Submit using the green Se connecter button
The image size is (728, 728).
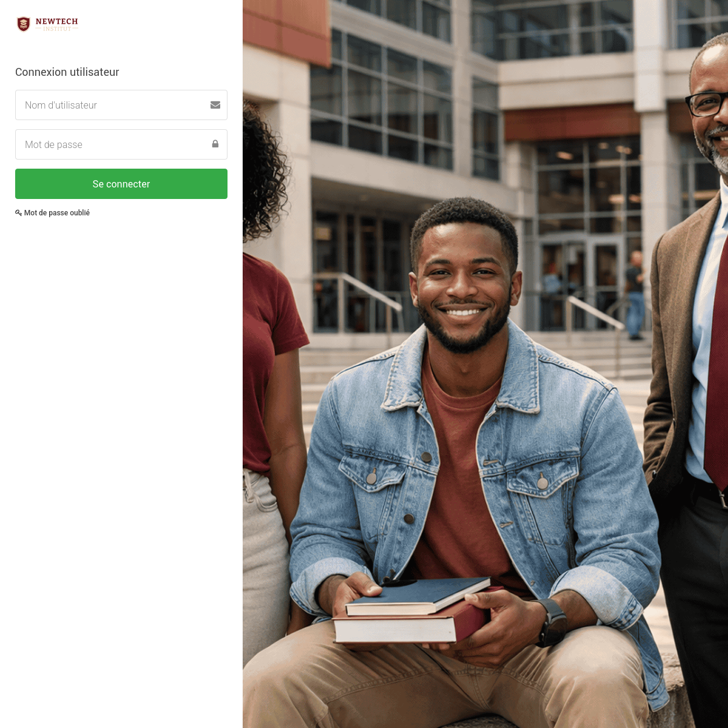click(x=121, y=184)
